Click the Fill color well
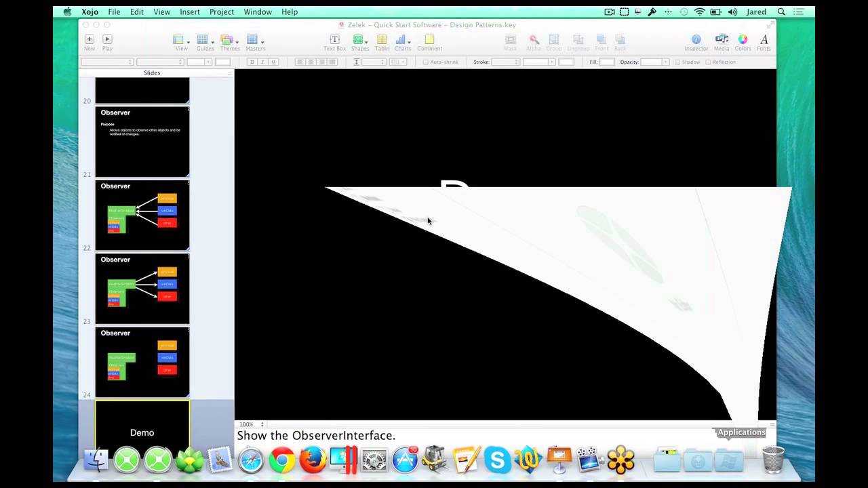The image size is (868, 488). click(x=607, y=62)
